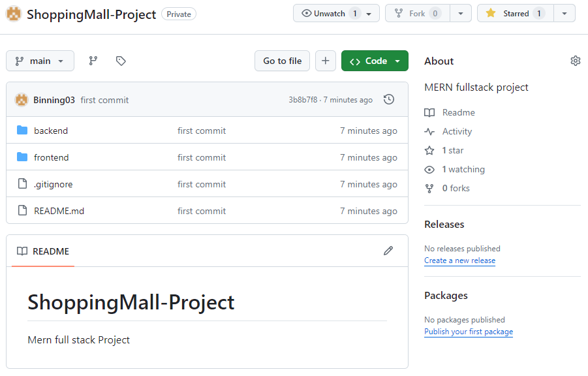Click the Packages heading
Viewport: 588px width, 376px height.
click(x=446, y=296)
